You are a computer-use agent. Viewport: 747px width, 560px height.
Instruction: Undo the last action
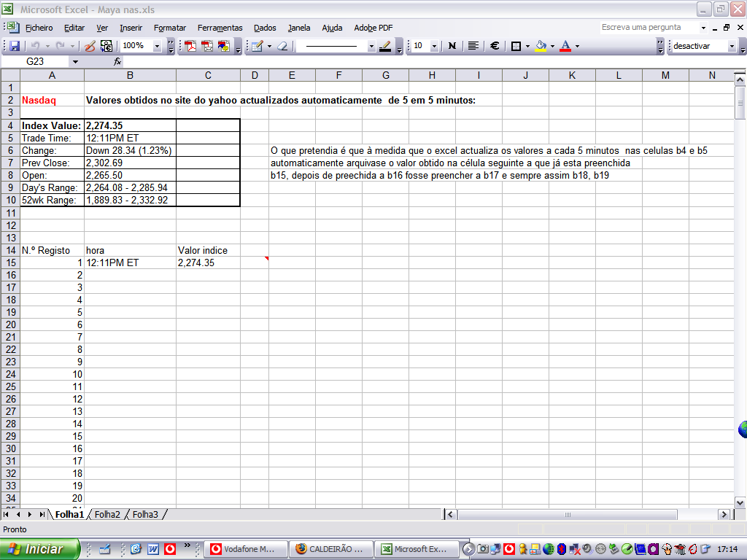pyautogui.click(x=36, y=46)
